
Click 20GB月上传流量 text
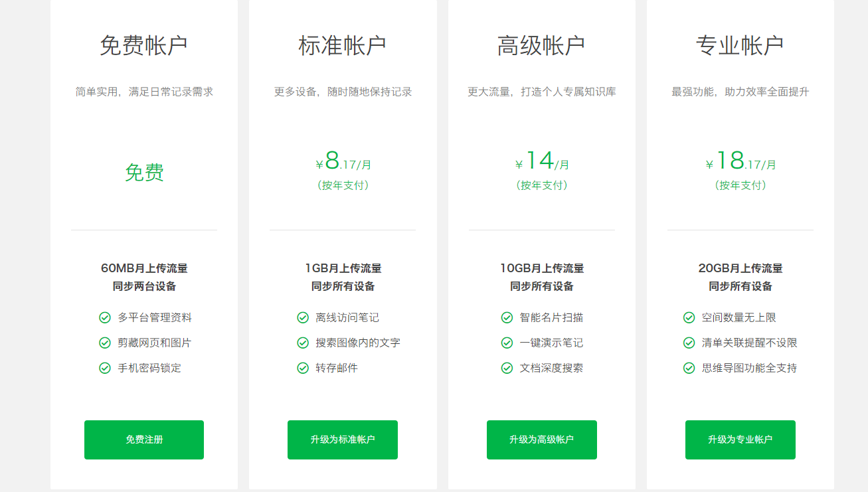(x=740, y=268)
